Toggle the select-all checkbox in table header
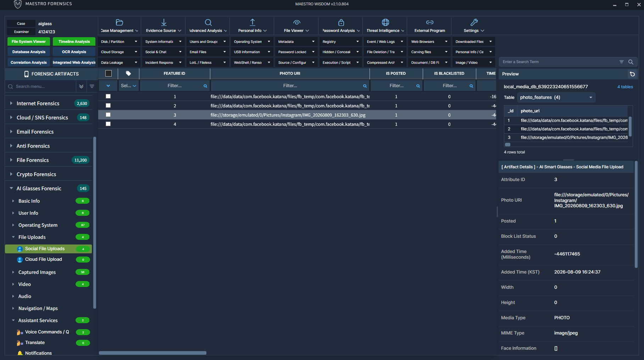Screen dimensions: 644x360 (109, 73)
